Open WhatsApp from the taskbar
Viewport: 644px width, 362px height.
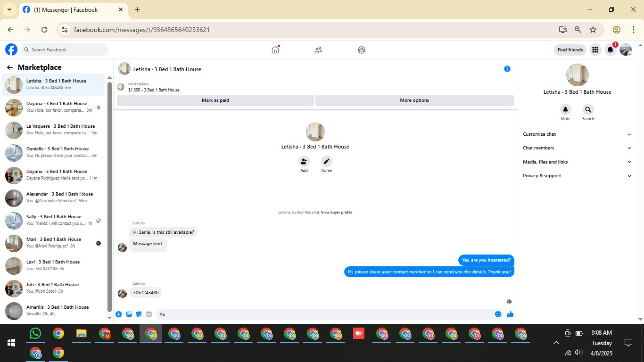35,334
